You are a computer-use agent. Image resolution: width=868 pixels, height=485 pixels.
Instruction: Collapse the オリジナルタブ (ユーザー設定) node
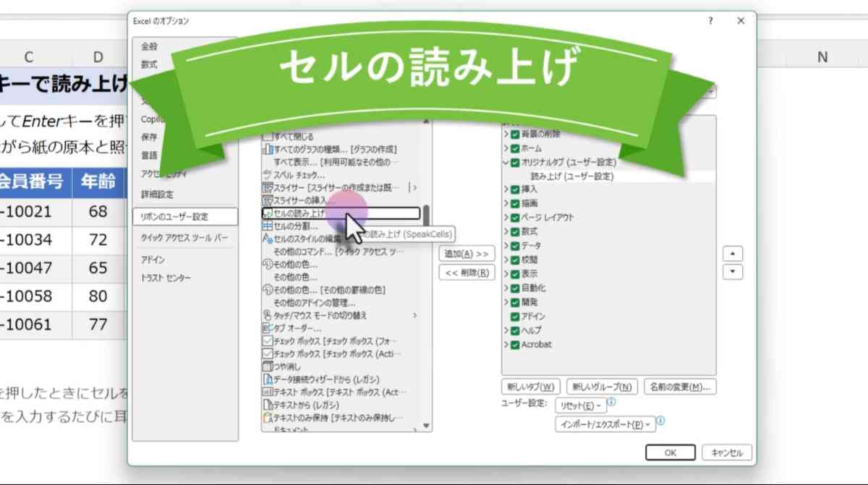(506, 163)
